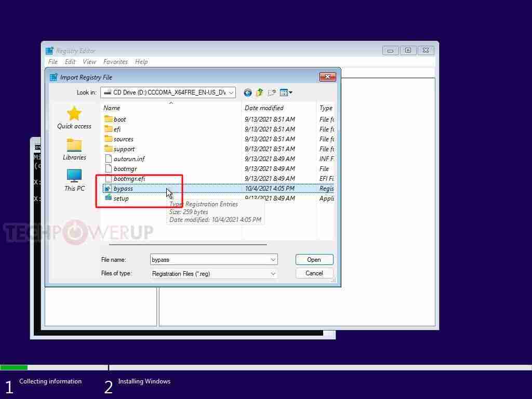The width and height of the screenshot is (532, 399).
Task: Select the bypass registration file icon
Action: (108, 189)
